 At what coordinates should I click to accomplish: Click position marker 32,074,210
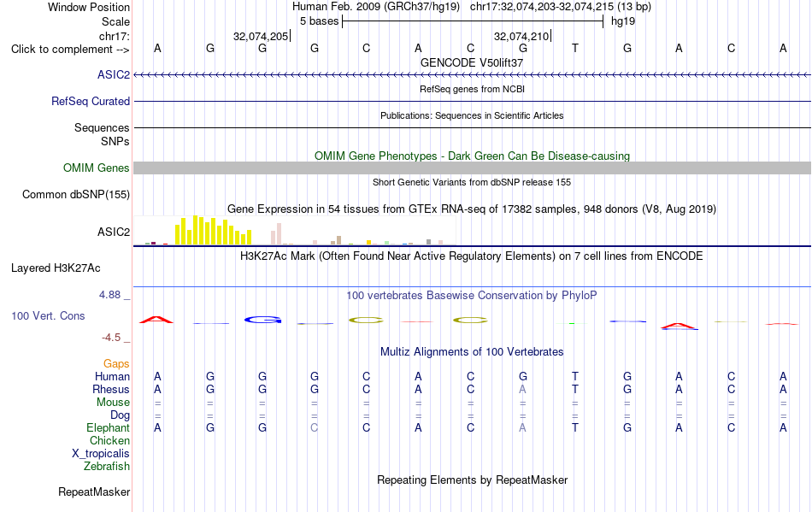521,36
